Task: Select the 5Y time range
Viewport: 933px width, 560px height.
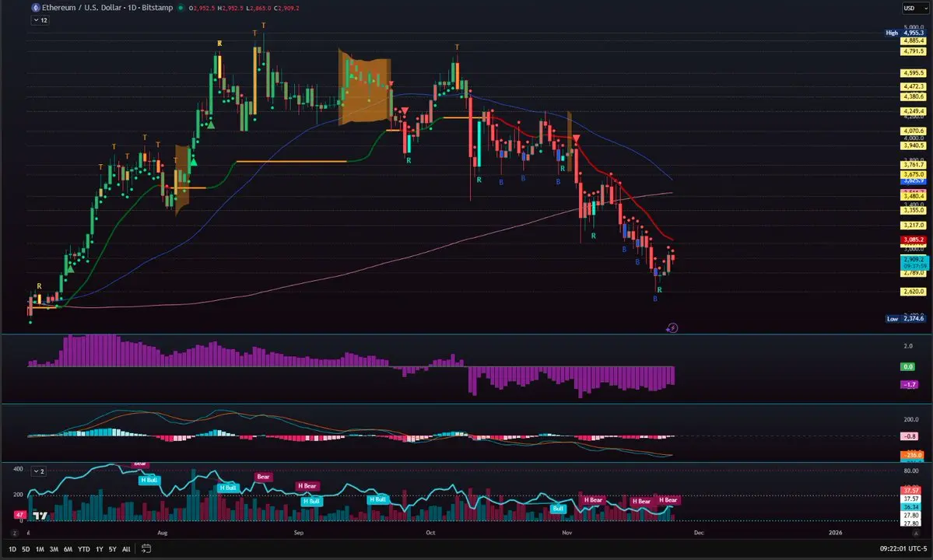Action: coord(113,549)
